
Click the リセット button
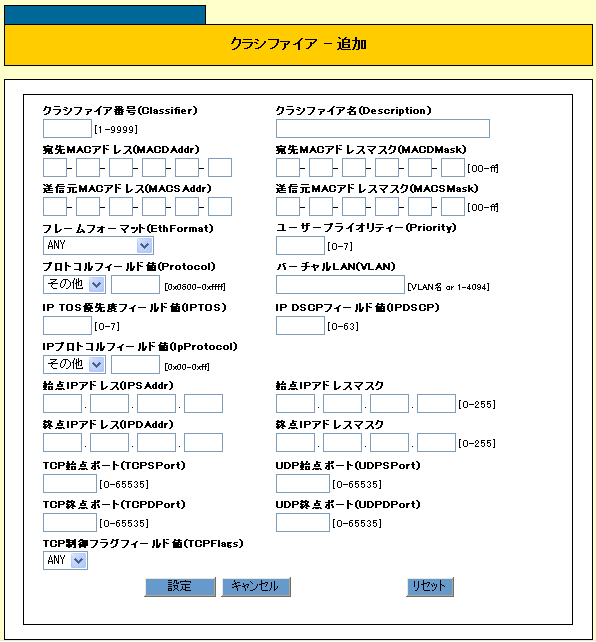[x=429, y=586]
